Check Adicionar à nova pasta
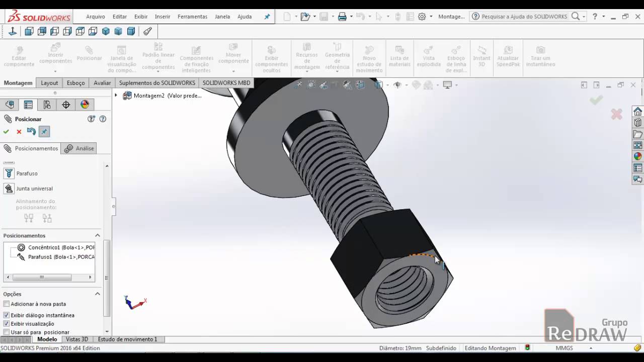 click(x=7, y=304)
